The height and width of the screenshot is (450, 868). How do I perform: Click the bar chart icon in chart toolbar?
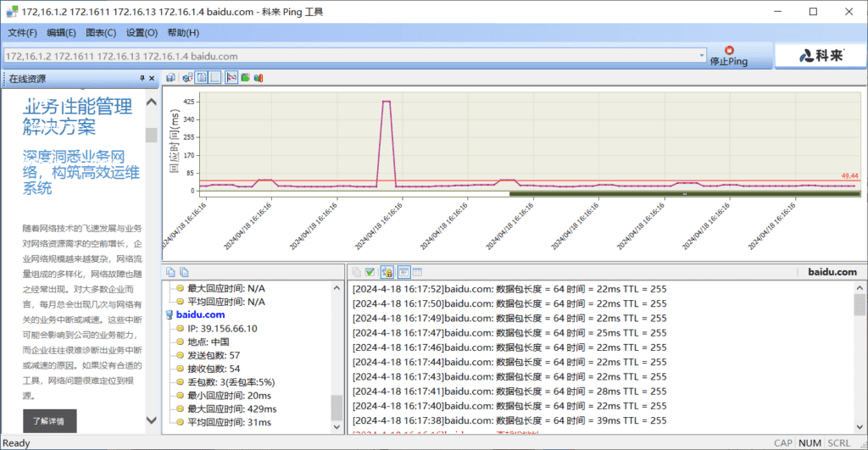(259, 78)
